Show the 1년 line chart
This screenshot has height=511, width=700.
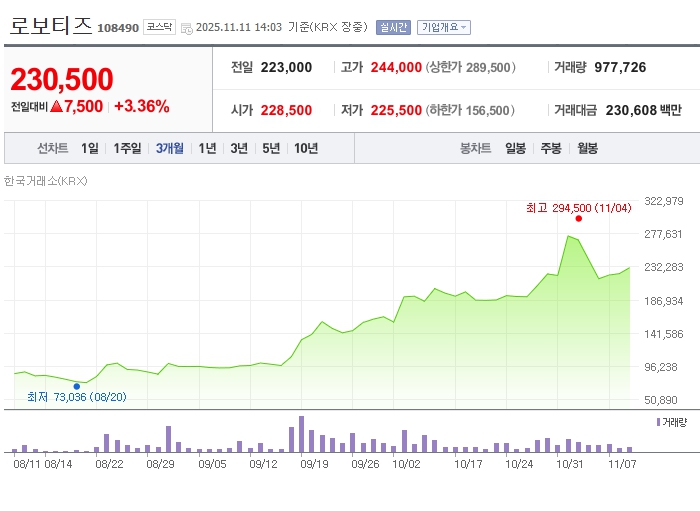pyautogui.click(x=207, y=148)
